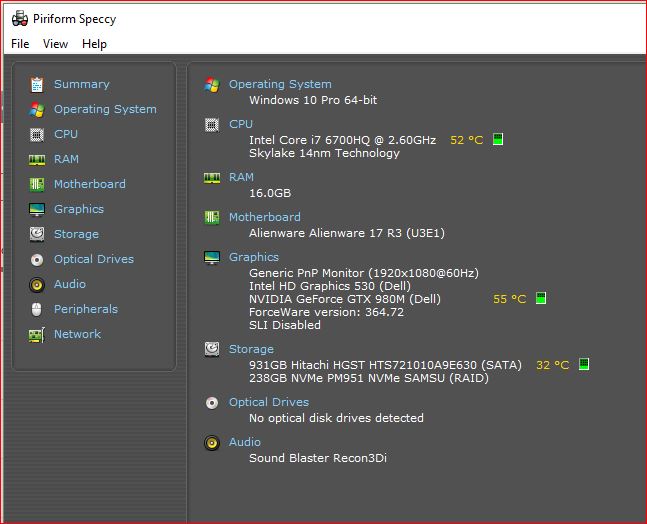Select Audio in the sidebar
Image resolution: width=647 pixels, height=524 pixels.
point(70,284)
